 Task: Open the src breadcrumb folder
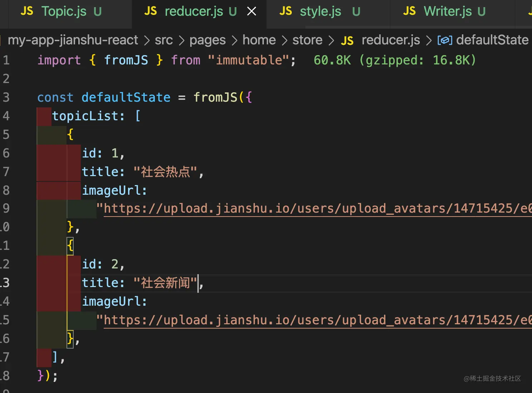point(164,40)
